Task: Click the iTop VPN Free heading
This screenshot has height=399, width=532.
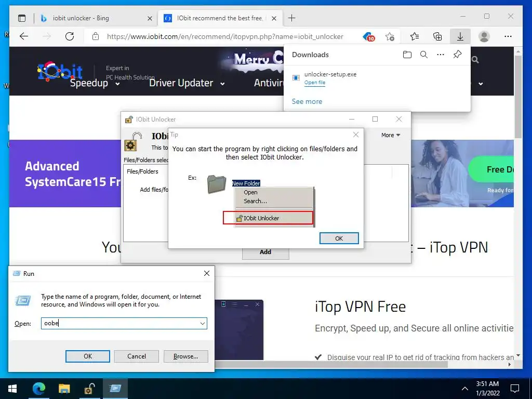Action: (361, 307)
